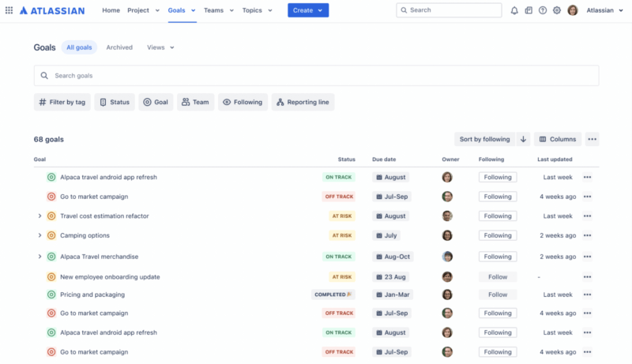Reverse sort direction with arrow icon

tap(523, 139)
